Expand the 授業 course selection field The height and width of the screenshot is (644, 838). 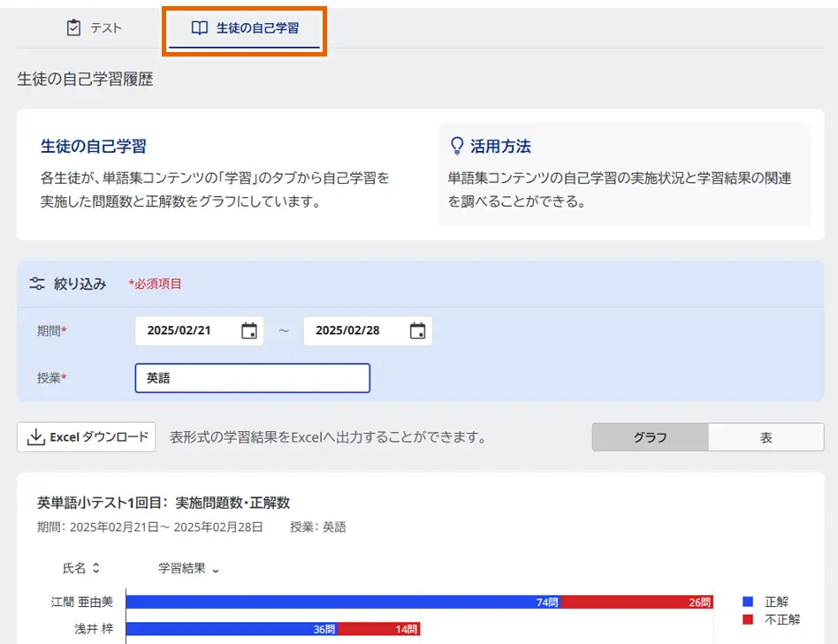[x=252, y=377]
